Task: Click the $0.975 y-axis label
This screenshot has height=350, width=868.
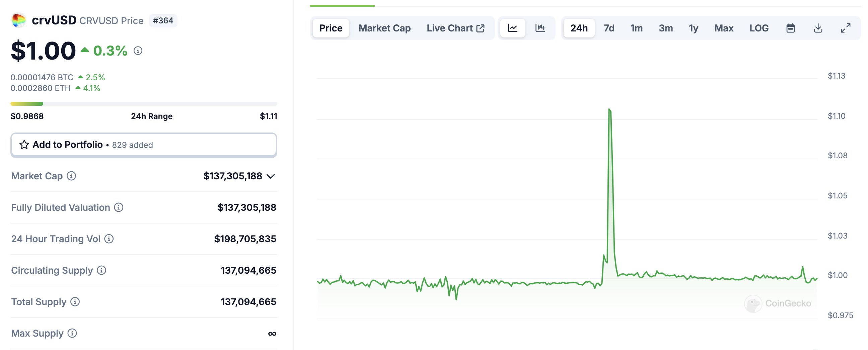Action: 840,315
